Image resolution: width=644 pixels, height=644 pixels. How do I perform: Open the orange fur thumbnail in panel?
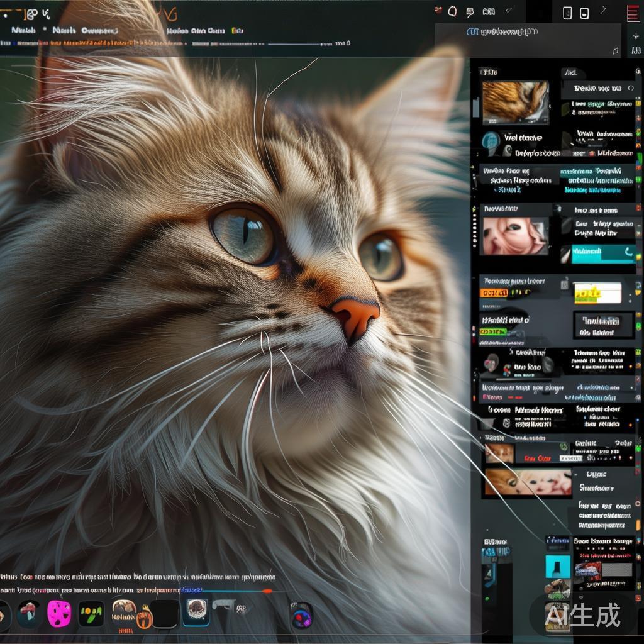pyautogui.click(x=515, y=101)
